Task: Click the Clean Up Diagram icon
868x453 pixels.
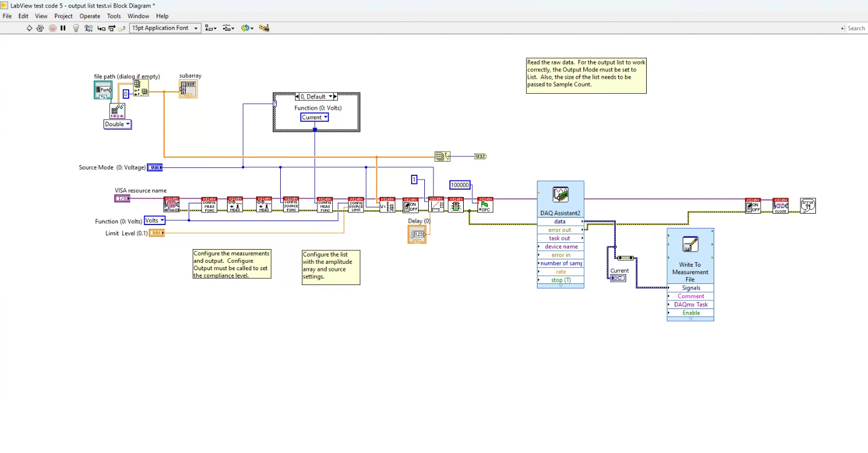Action: tap(264, 28)
